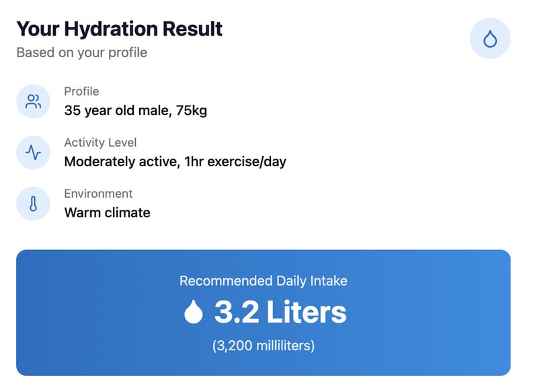Click the word Liters in the result
This screenshot has height=392, width=538.
[x=306, y=312]
